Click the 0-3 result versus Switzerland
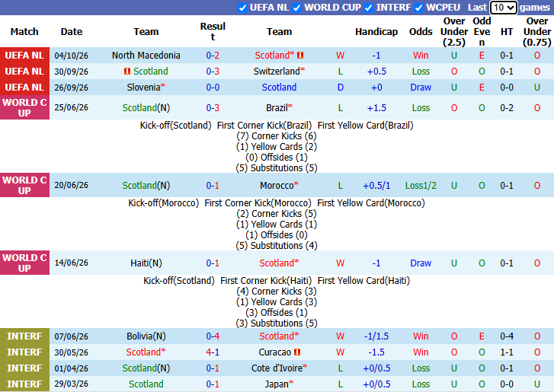The height and width of the screenshot is (392, 554). click(213, 72)
